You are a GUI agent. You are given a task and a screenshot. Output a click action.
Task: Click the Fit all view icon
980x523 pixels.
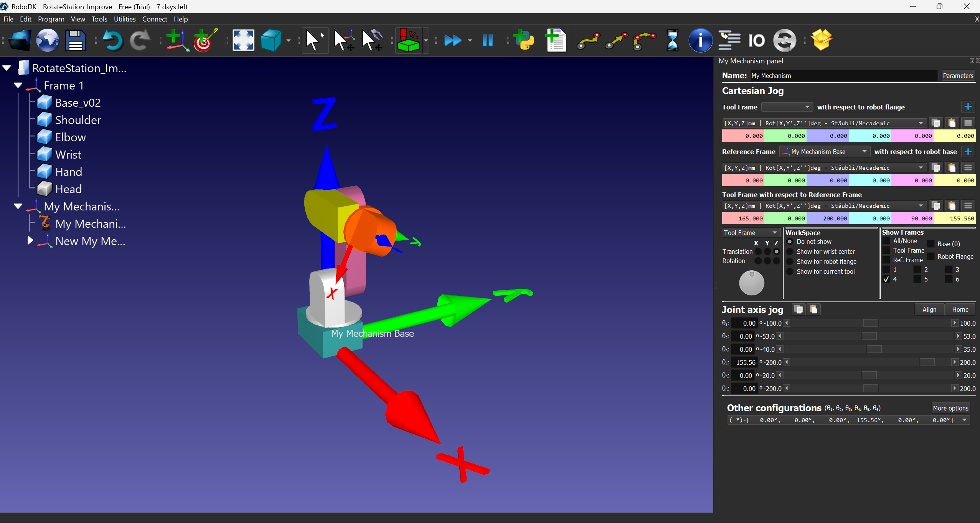click(243, 40)
